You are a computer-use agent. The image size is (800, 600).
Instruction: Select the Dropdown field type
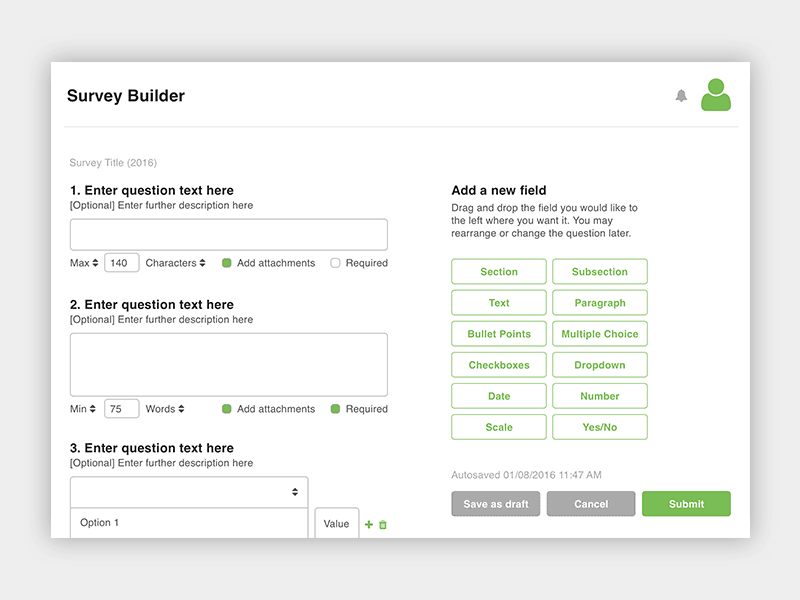[x=600, y=365]
